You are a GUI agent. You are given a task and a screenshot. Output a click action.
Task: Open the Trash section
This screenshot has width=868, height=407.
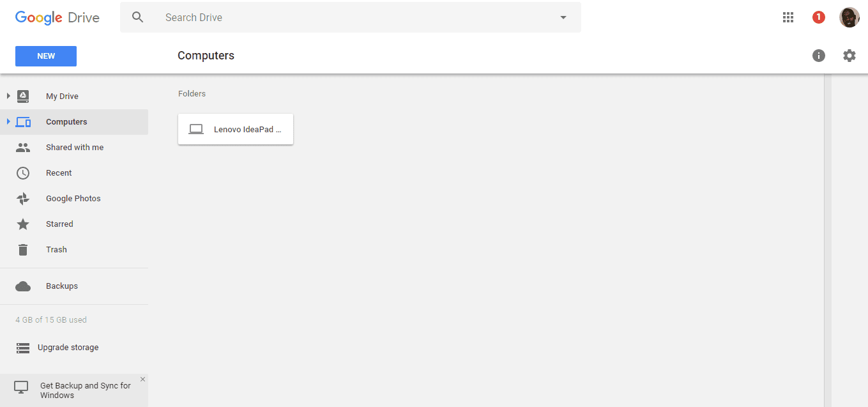coord(74,250)
